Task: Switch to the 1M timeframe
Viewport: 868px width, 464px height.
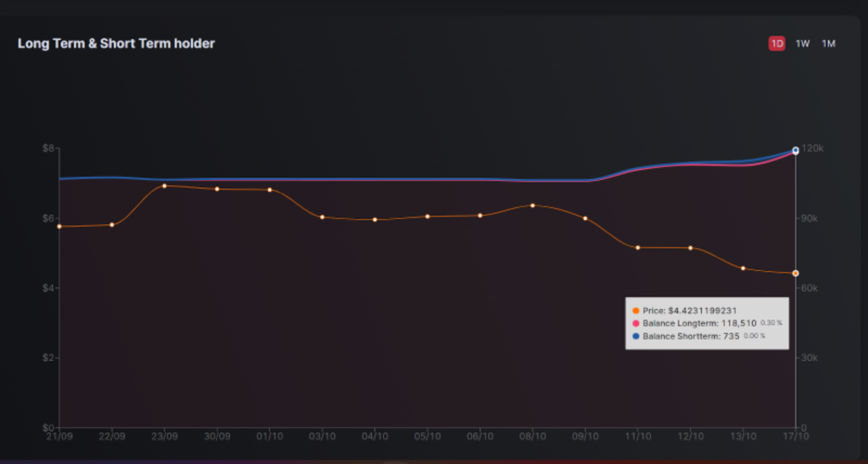Action: [x=828, y=43]
